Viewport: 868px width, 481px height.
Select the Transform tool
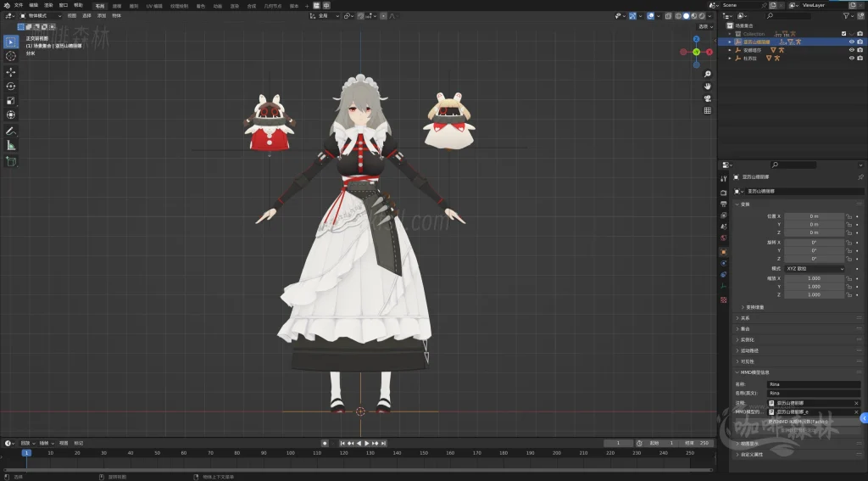[x=10, y=115]
